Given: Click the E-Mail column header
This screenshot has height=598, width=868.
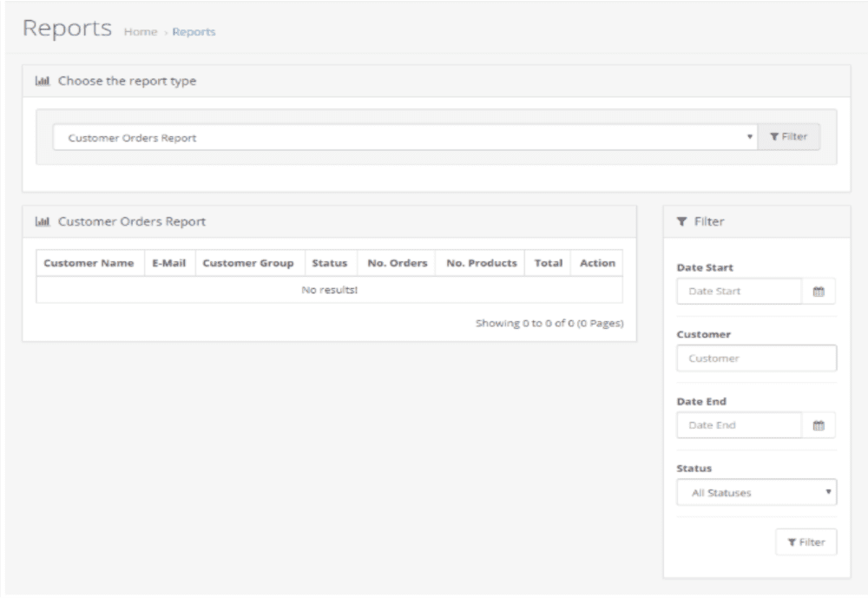Looking at the screenshot, I should pyautogui.click(x=169, y=263).
